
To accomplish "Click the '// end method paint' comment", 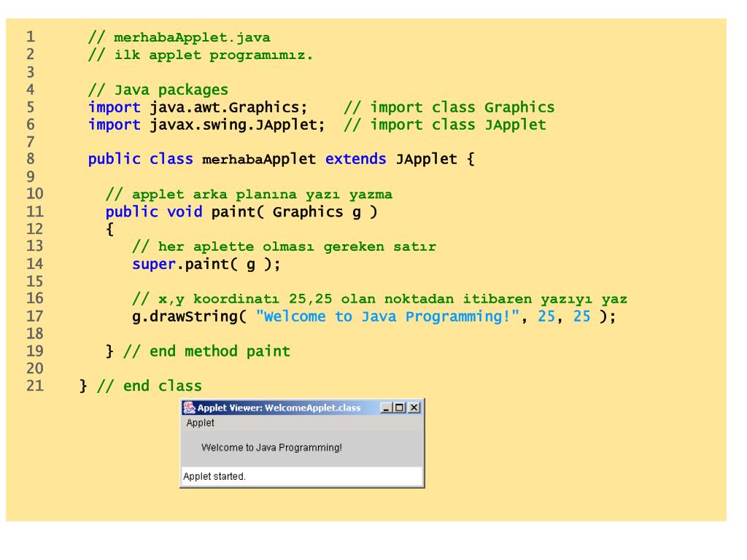I will (x=206, y=351).
